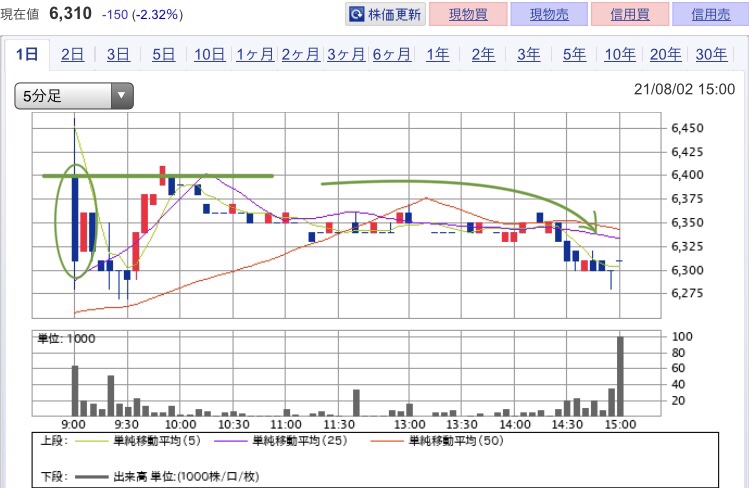View the 10年 chart range
The image size is (749, 488).
(620, 54)
